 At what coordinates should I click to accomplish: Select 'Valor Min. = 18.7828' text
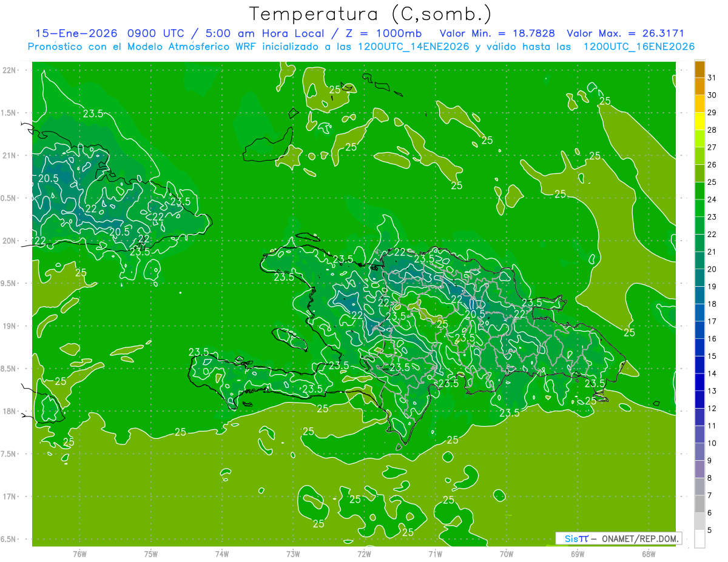(497, 33)
